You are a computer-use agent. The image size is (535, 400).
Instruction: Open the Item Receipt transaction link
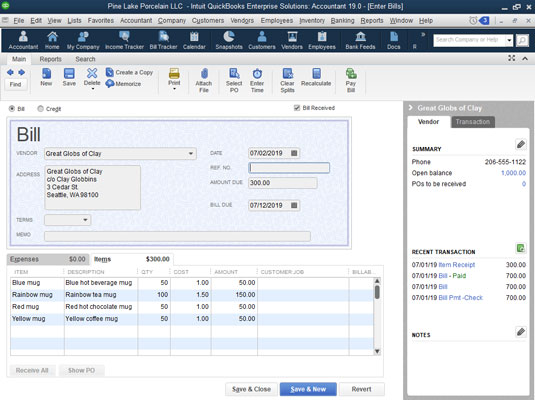(457, 265)
